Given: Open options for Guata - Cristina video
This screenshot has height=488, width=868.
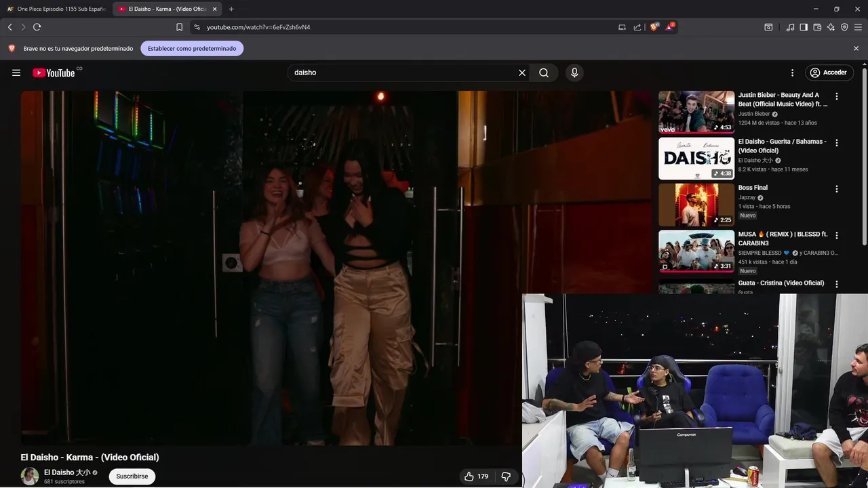Looking at the screenshot, I should click(x=837, y=284).
